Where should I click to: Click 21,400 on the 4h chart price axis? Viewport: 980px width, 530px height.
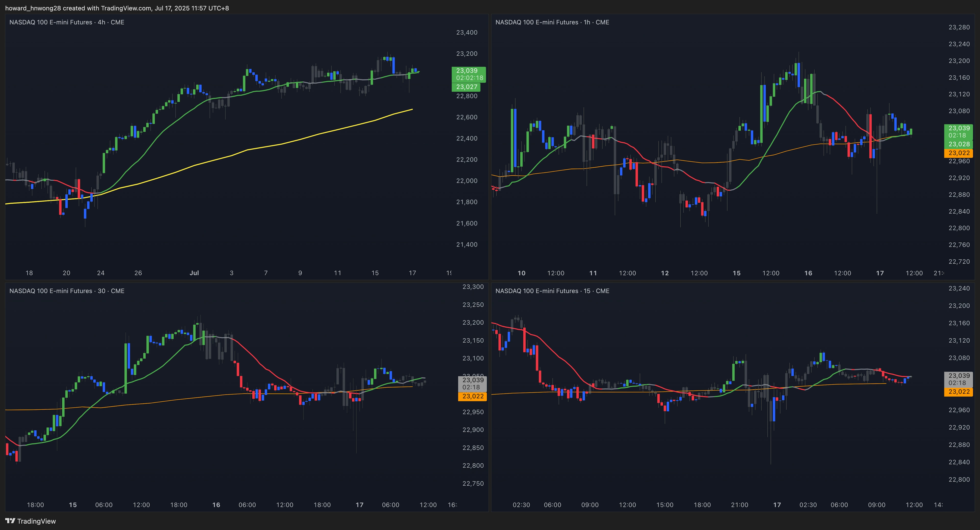coord(467,245)
